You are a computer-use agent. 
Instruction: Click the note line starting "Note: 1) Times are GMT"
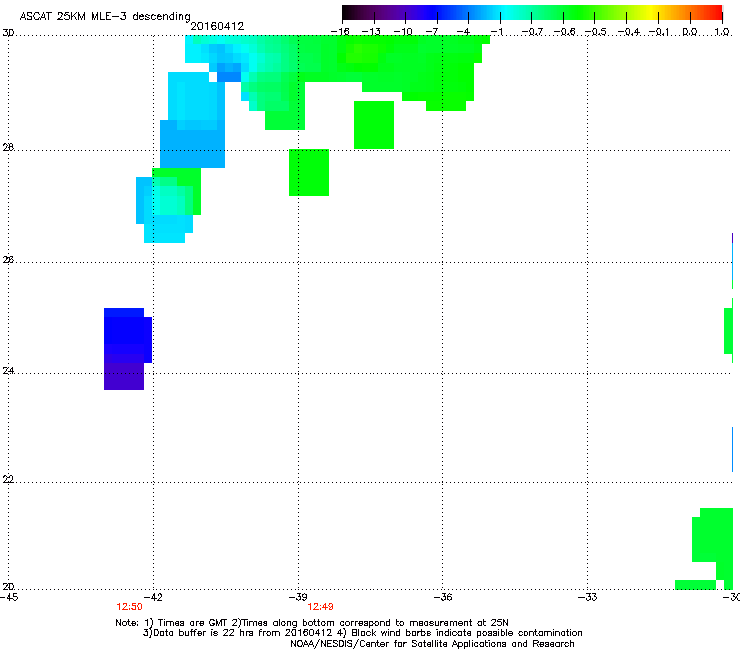[312, 623]
